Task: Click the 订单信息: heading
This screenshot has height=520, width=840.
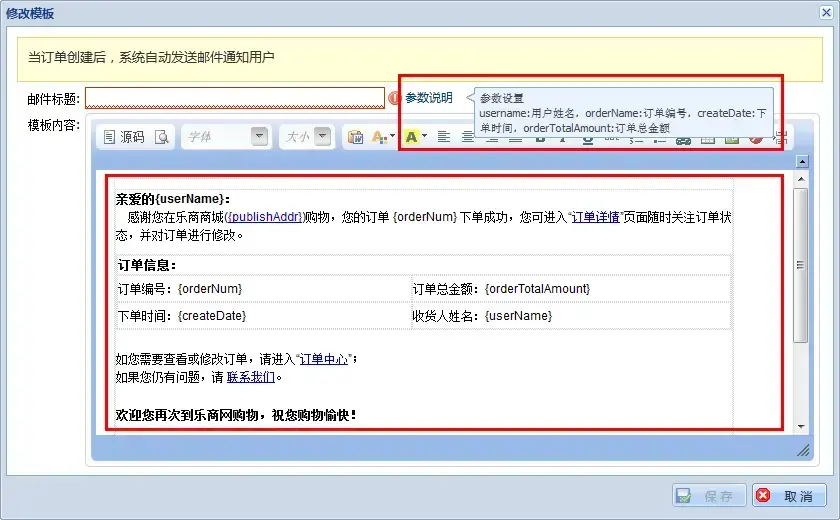Action: click(x=147, y=265)
